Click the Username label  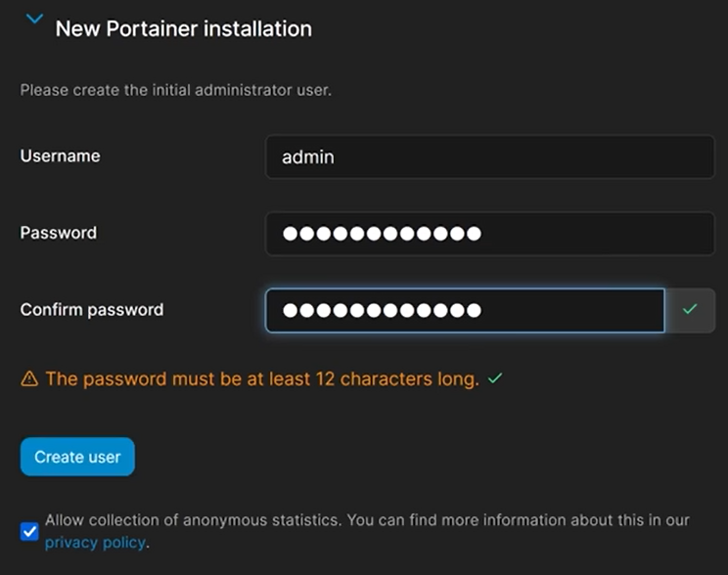60,155
